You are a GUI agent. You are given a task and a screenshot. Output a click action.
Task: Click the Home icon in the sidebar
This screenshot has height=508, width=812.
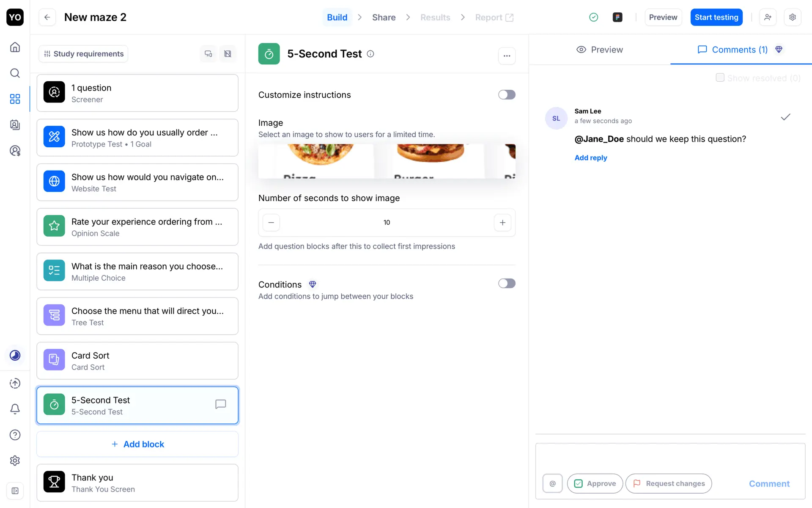tap(15, 47)
